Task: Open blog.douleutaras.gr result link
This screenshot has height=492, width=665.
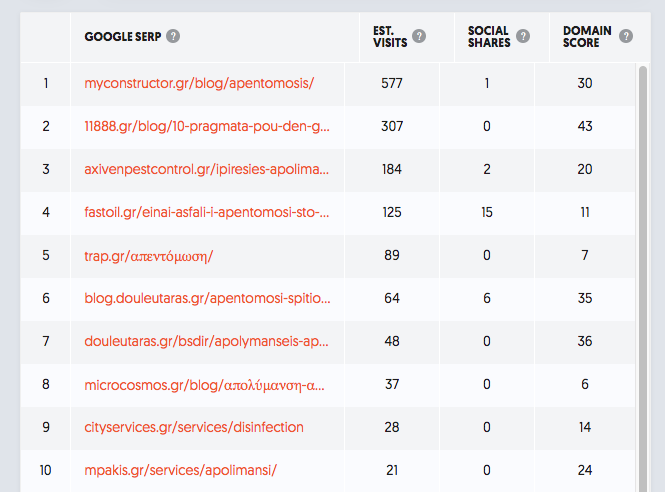Action: [x=207, y=298]
